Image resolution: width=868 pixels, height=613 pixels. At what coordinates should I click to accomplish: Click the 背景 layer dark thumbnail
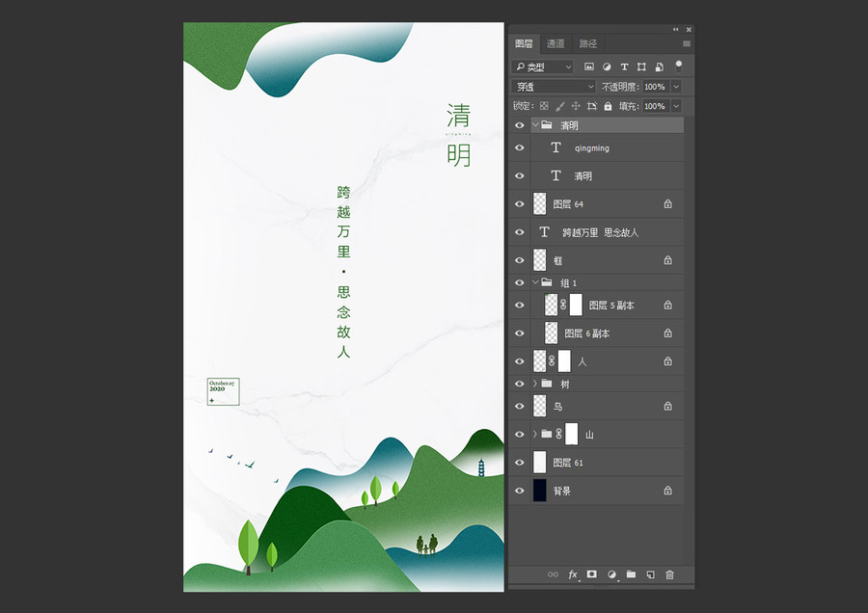[540, 491]
